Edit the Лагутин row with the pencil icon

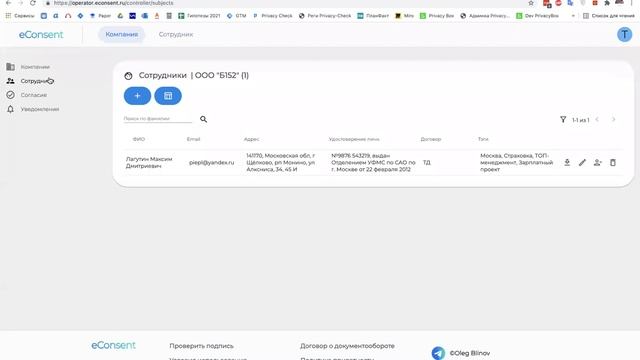click(x=582, y=162)
